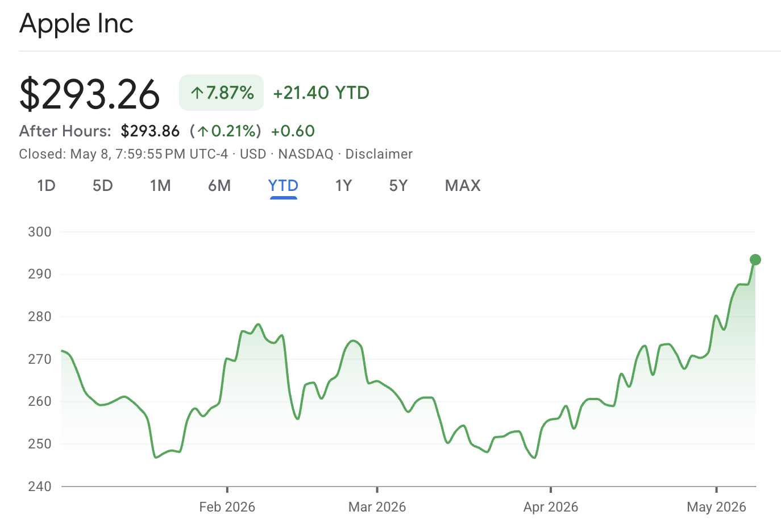Open the 5Y range tab
This screenshot has width=781, height=532.
pyautogui.click(x=398, y=186)
